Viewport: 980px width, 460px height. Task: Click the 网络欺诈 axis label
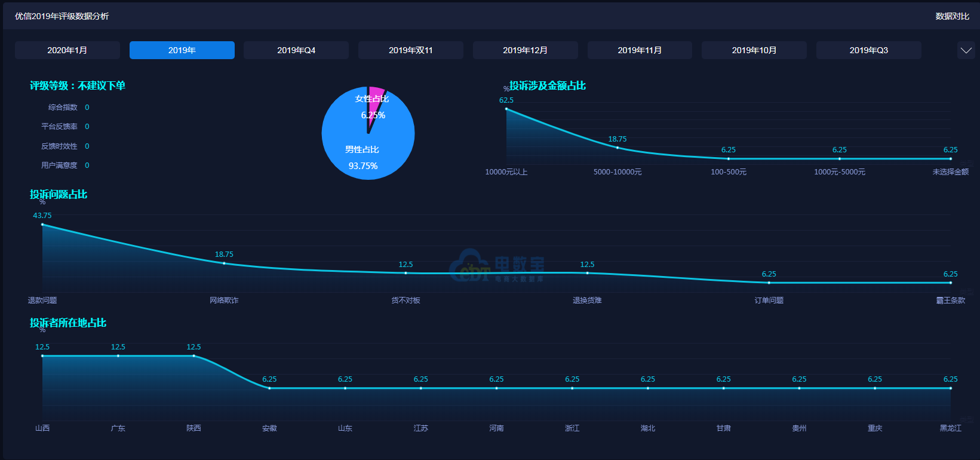pyautogui.click(x=224, y=300)
